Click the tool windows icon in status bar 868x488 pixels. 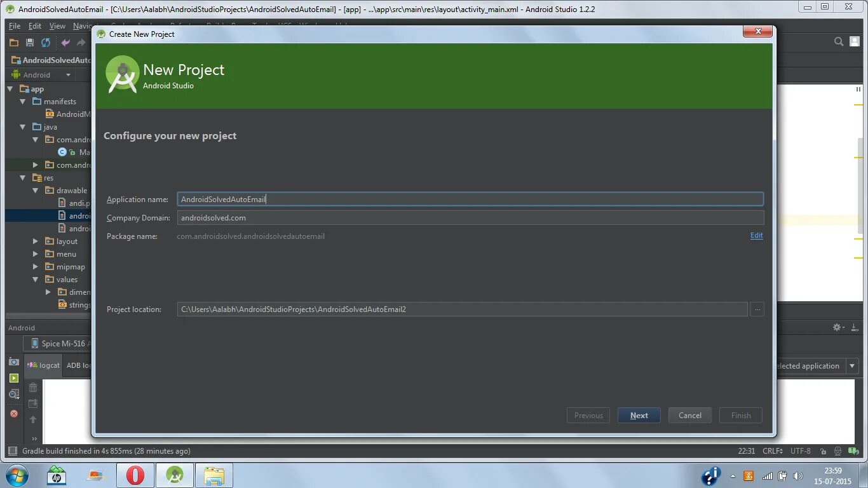coord(12,451)
